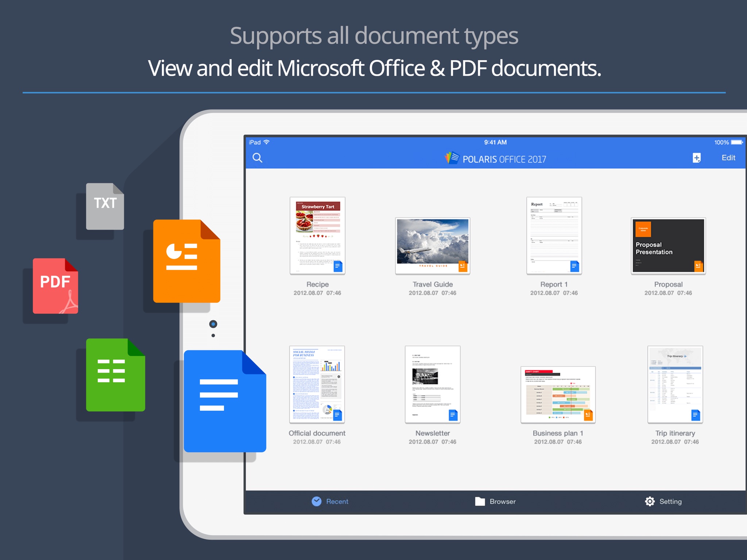This screenshot has width=747, height=560.
Task: Click the blue doc badge on Report 1
Action: point(574,266)
